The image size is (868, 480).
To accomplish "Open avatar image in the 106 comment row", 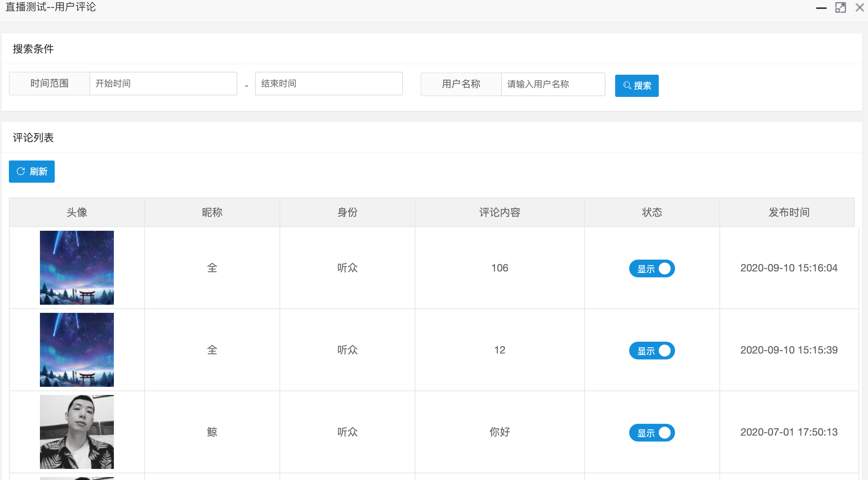I will 77,268.
